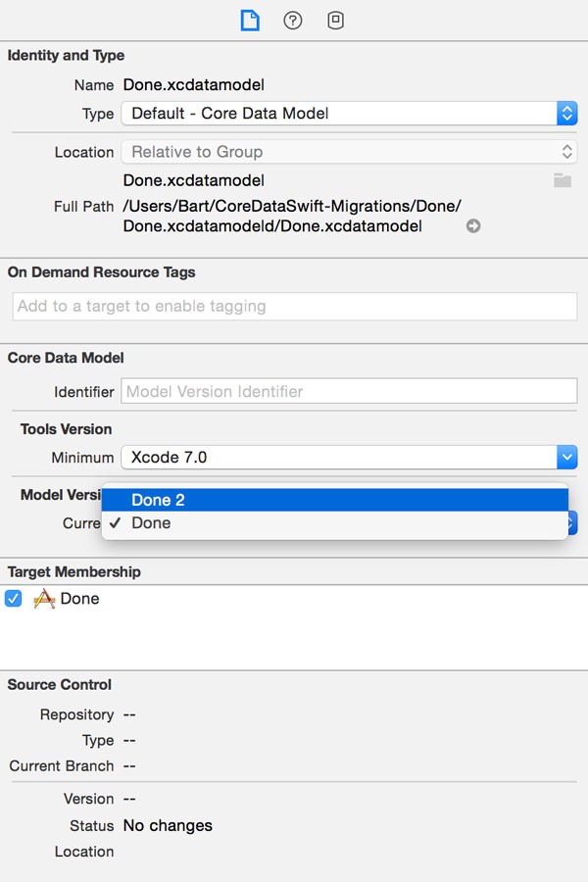Click the Core Data Model heading
This screenshot has width=588, height=882.
(x=66, y=358)
